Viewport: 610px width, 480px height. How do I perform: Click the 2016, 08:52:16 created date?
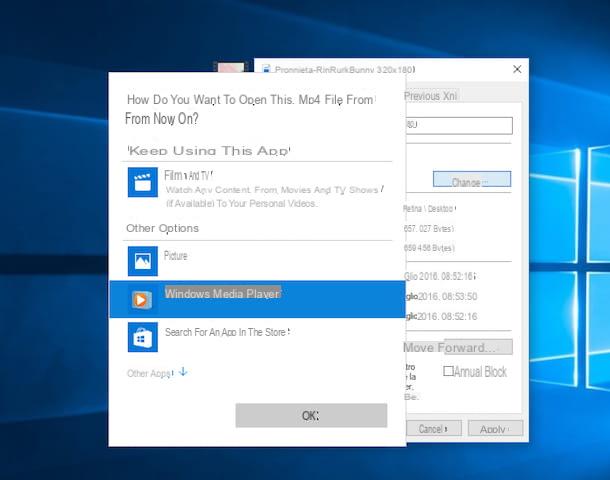click(440, 277)
